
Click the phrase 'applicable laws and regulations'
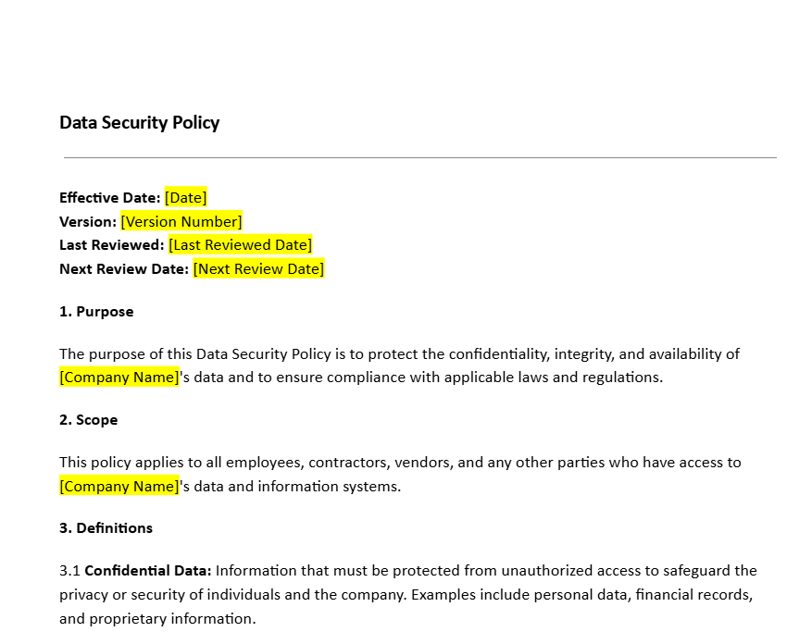point(553,377)
